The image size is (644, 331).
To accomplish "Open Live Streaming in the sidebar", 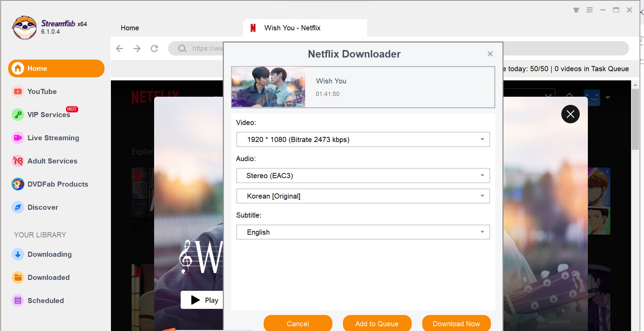I will pyautogui.click(x=53, y=138).
